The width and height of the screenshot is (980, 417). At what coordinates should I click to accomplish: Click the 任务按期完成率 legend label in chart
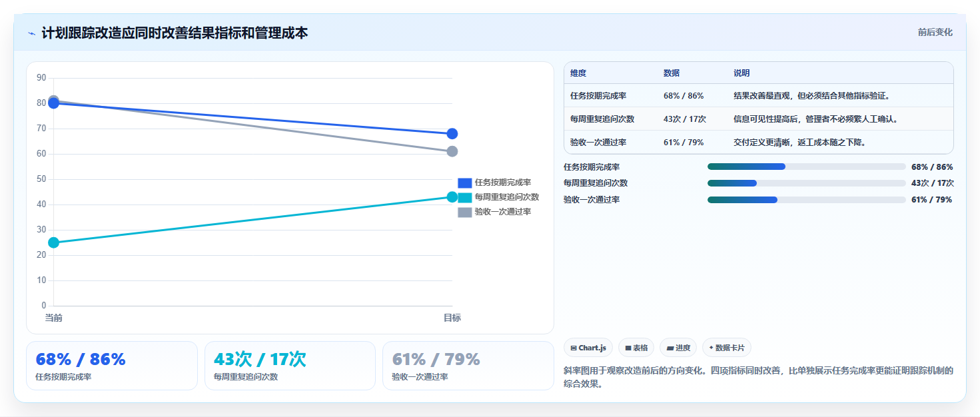coord(502,183)
